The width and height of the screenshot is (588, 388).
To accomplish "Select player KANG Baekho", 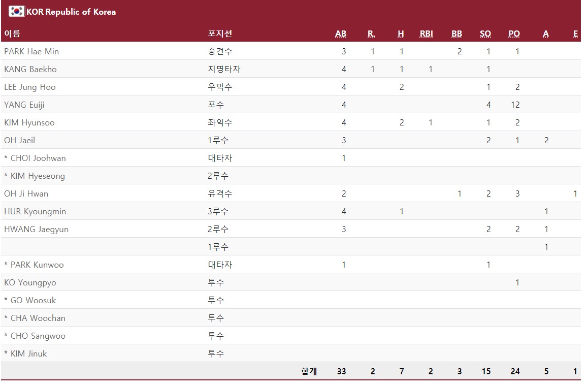I will (x=30, y=70).
